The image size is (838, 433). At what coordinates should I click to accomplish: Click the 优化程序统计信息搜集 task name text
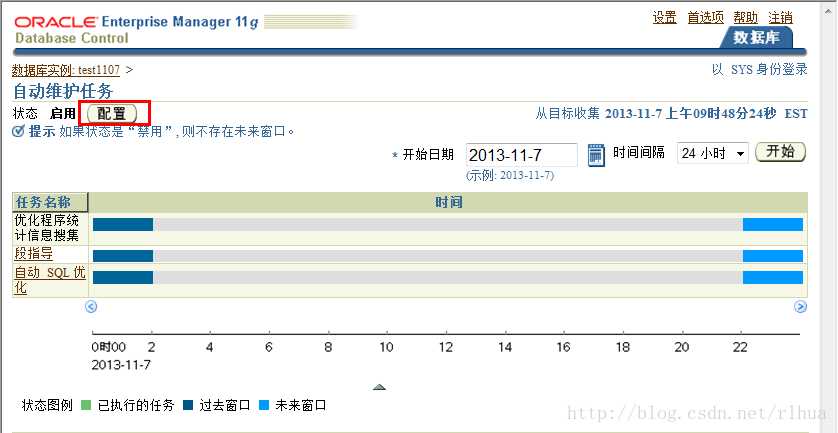tap(47, 228)
